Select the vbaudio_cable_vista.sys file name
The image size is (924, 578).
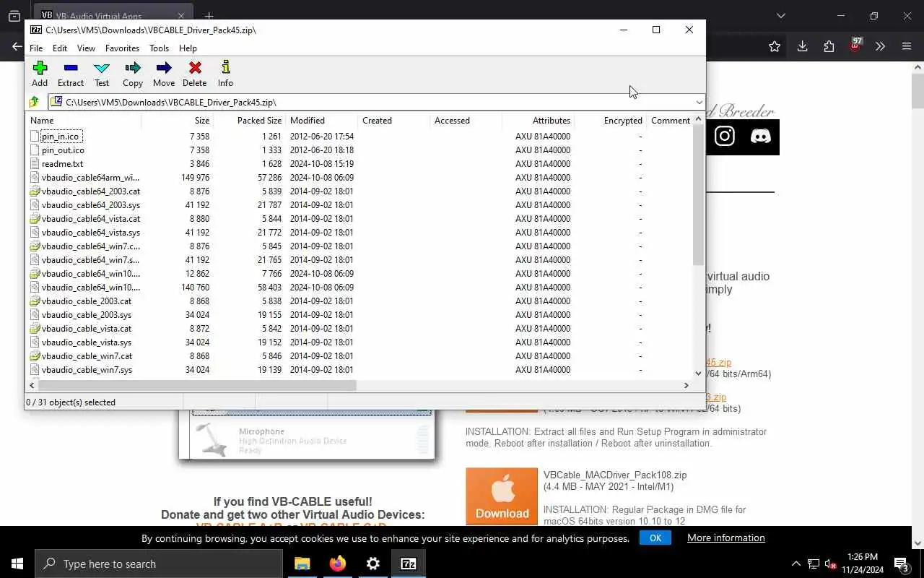[x=87, y=342]
